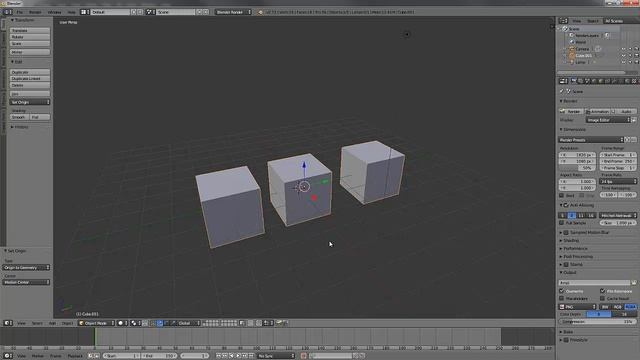Screen dimensions: 640x360
Task: Select RGB color mode
Action: pyautogui.click(x=617, y=307)
